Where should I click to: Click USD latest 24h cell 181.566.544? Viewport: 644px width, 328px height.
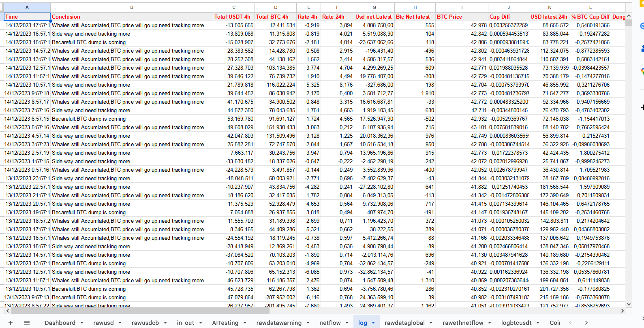[550, 187]
